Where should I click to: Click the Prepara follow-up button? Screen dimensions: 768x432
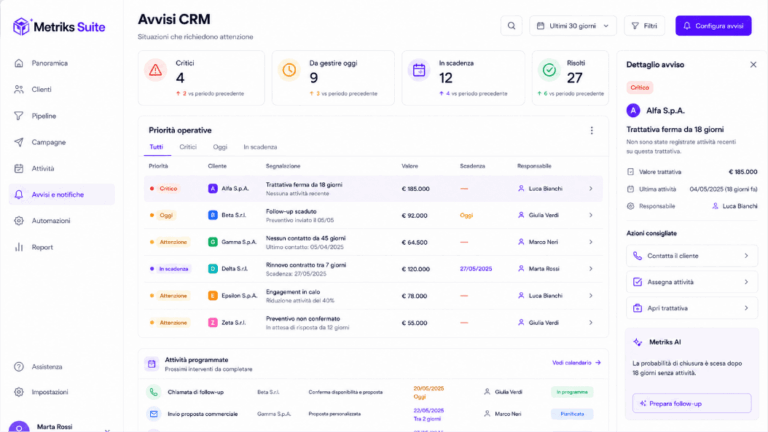click(x=692, y=404)
